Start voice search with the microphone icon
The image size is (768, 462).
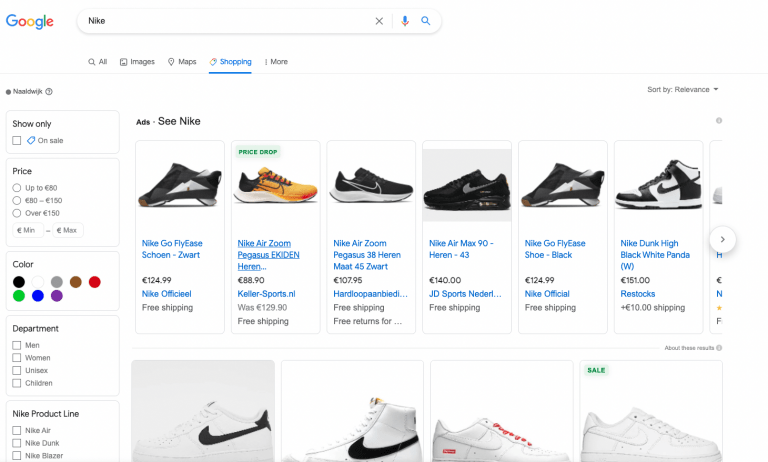(x=405, y=21)
